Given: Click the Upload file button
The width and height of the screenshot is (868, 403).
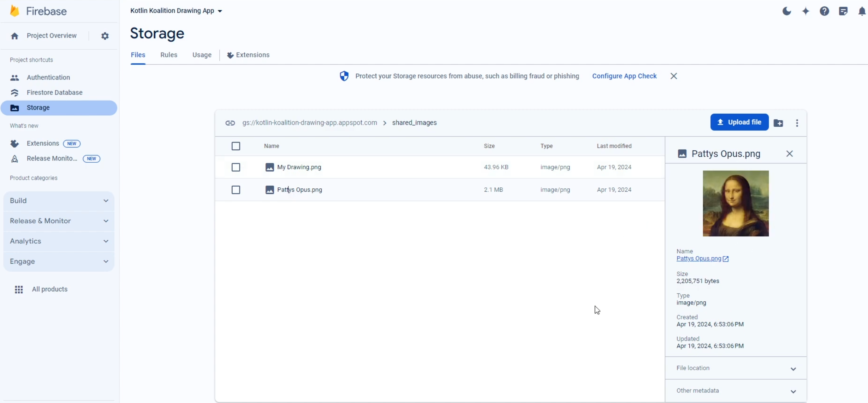Looking at the screenshot, I should tap(739, 122).
